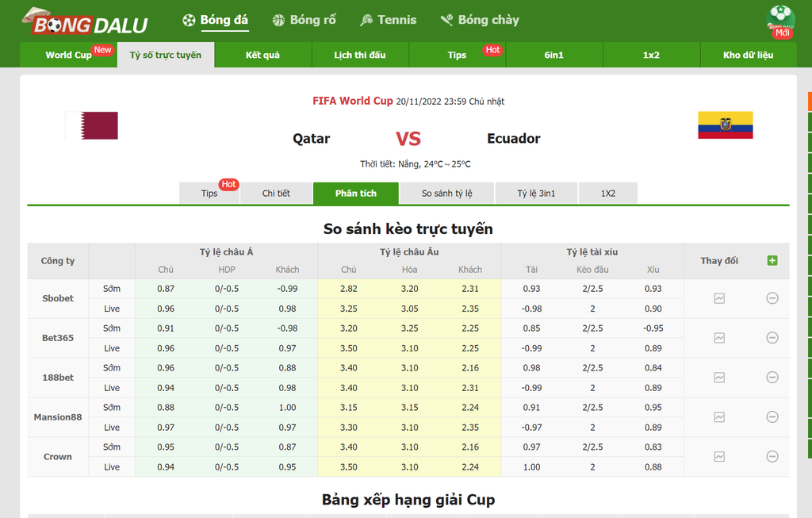The width and height of the screenshot is (812, 518).
Task: Click the Tỷ lệ châu Á column header
Action: coord(226,251)
